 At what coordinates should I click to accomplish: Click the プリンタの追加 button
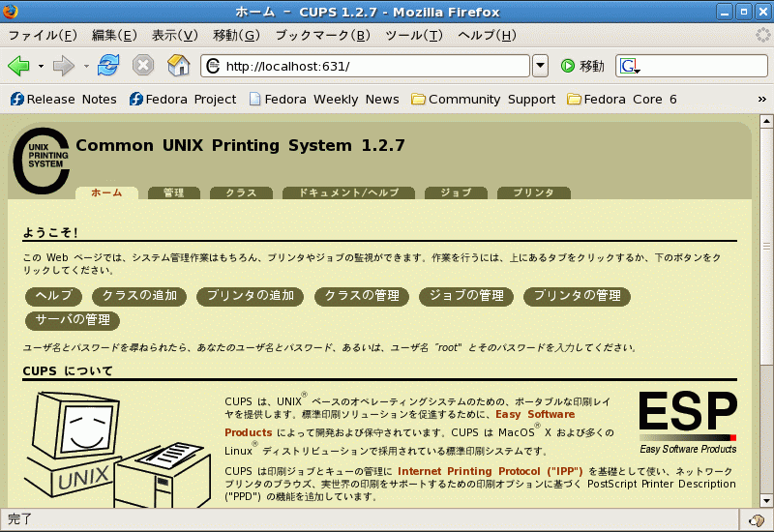pyautogui.click(x=251, y=296)
